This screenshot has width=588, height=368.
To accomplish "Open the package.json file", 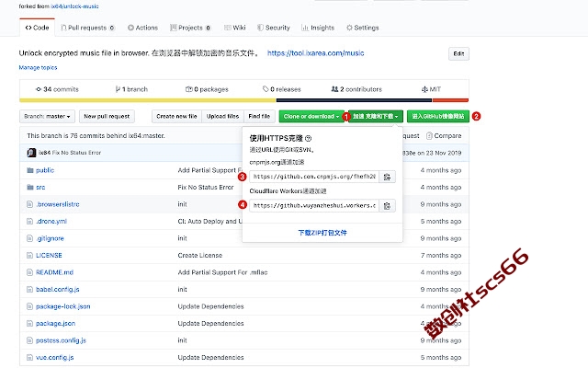I will pos(55,323).
